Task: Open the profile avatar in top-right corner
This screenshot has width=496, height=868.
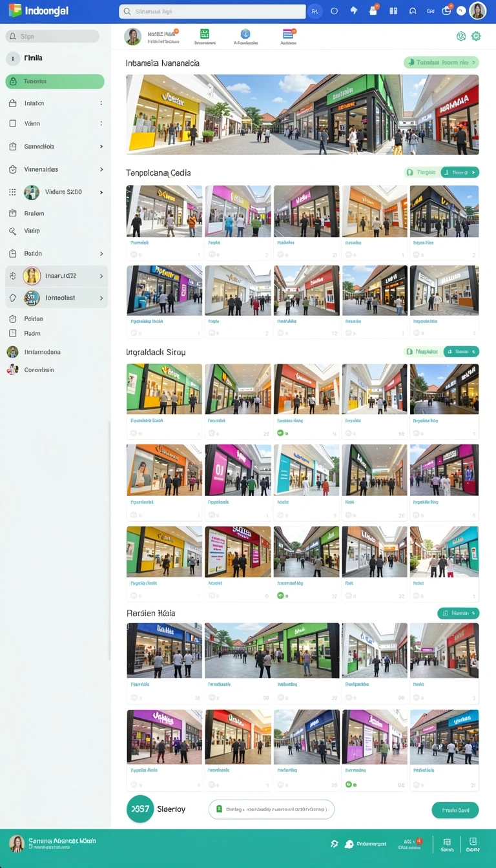Action: pyautogui.click(x=477, y=10)
